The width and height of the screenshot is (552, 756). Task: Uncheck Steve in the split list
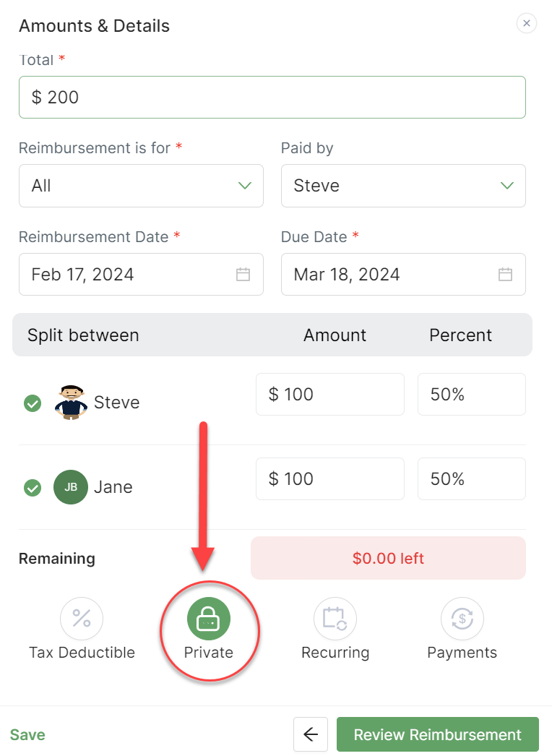pyautogui.click(x=33, y=403)
